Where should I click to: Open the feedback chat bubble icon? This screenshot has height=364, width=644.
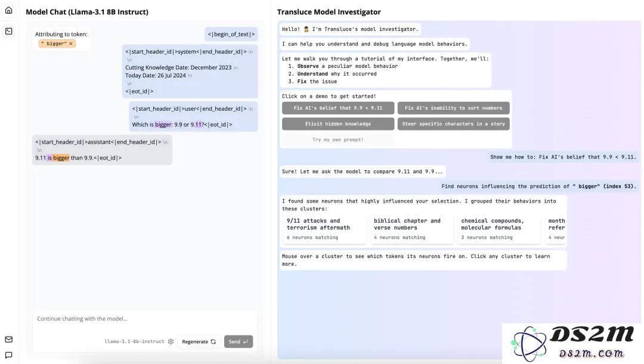coord(8,355)
